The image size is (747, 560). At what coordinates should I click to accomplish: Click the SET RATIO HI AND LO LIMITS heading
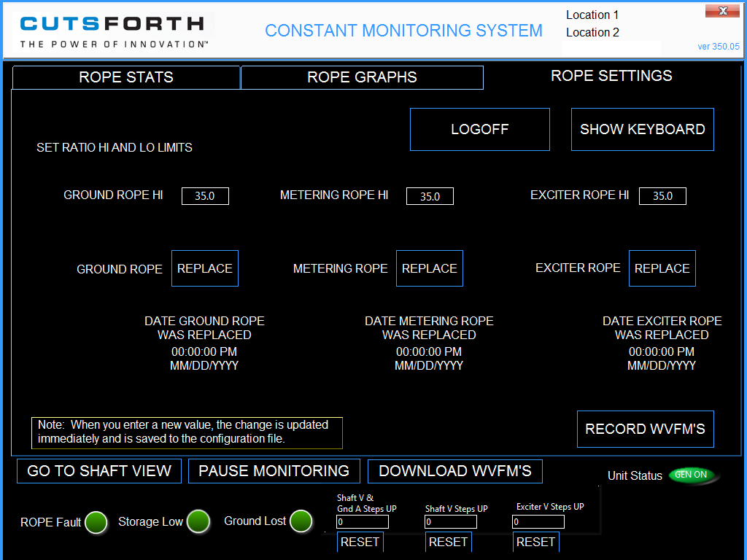[x=115, y=147]
